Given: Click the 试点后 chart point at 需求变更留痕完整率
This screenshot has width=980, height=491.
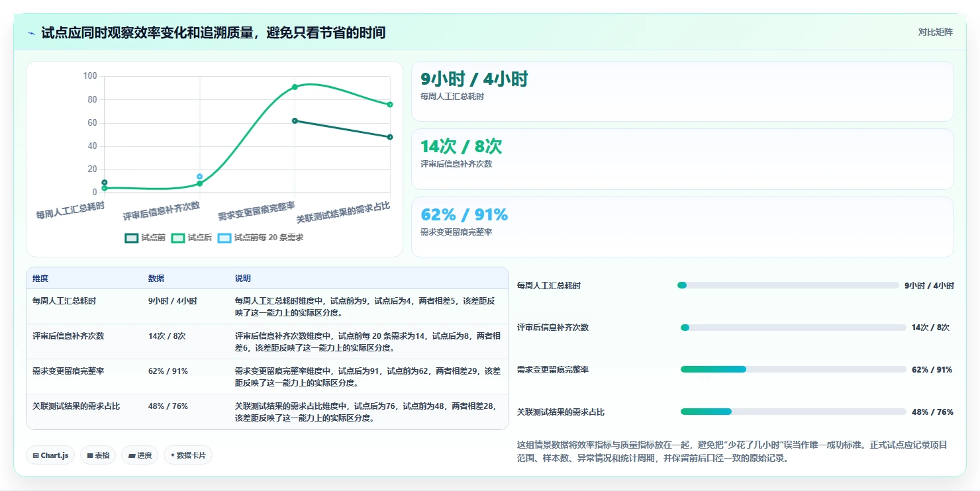Looking at the screenshot, I should [x=295, y=87].
